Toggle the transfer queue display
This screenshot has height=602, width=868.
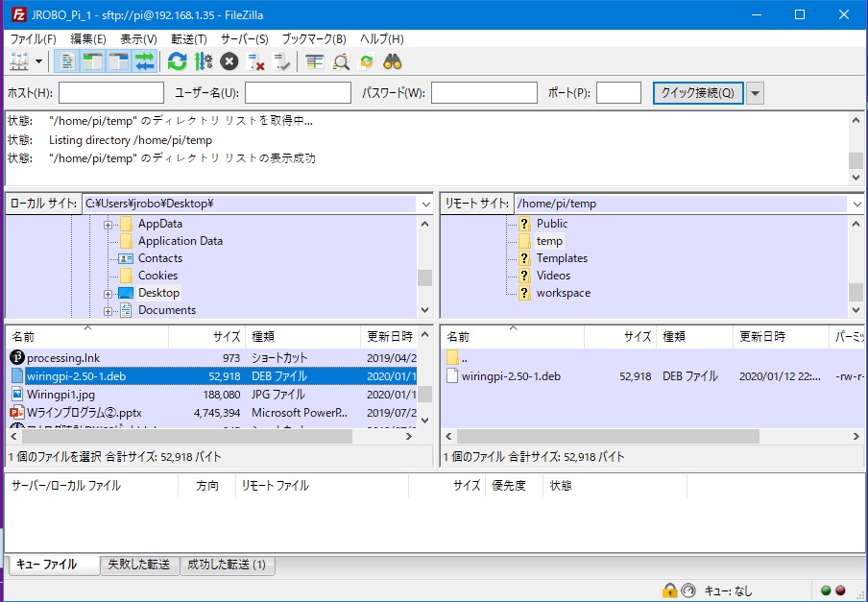pos(144,61)
